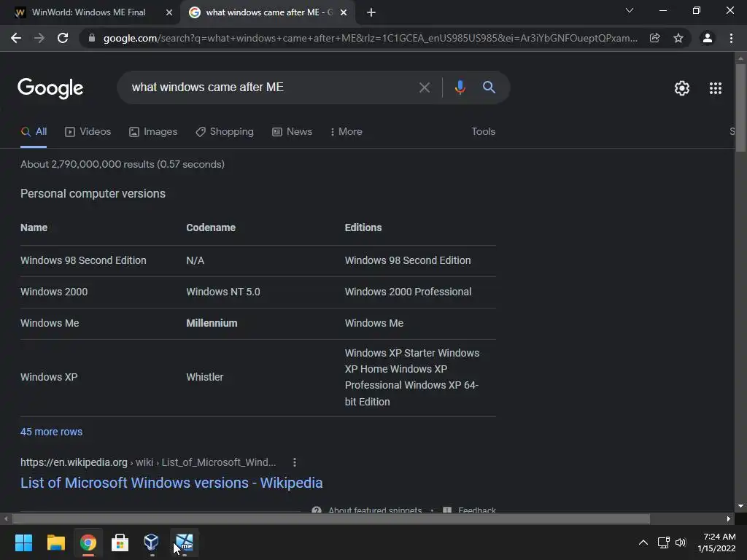Click the Windows 2000 name cell
This screenshot has height=560, width=747.
(54, 292)
